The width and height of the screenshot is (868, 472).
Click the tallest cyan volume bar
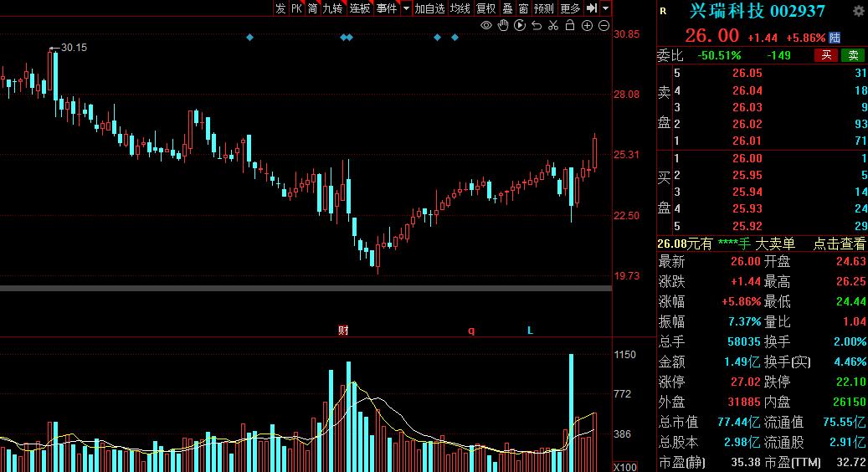(572, 413)
